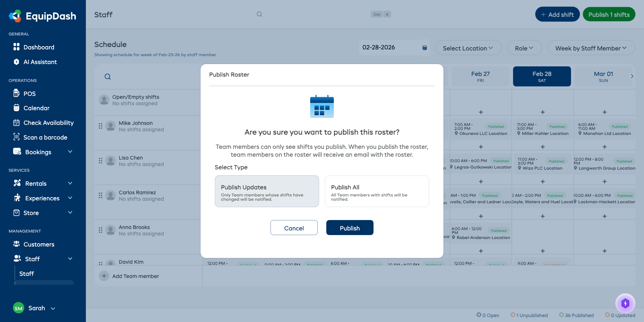Open the Select Location dropdown
Viewport: 644px width, 322px height.
pos(468,48)
